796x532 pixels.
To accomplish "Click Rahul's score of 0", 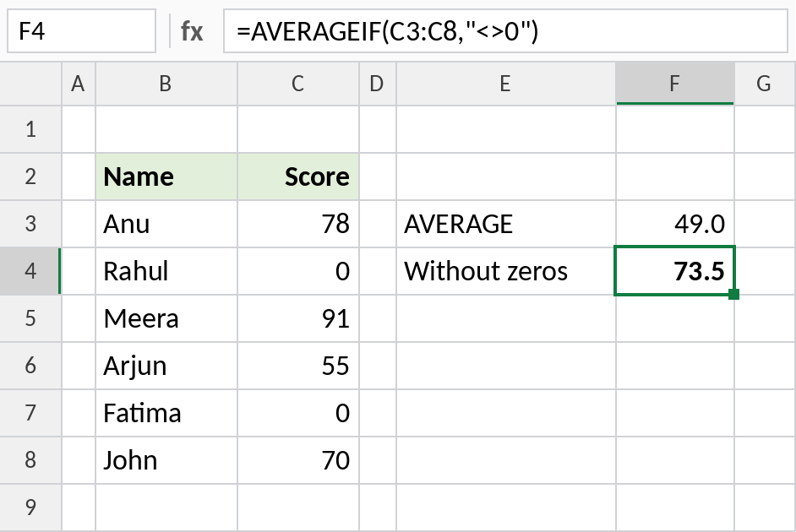I will tap(298, 271).
